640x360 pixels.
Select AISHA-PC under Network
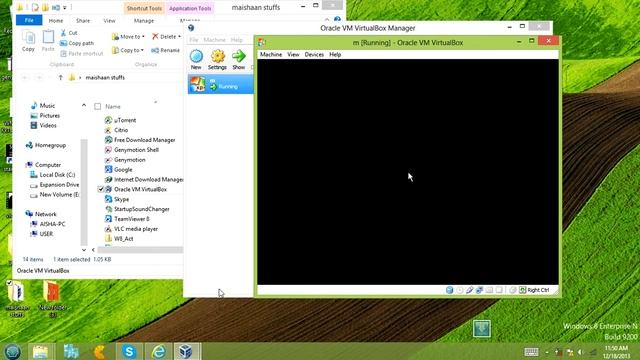48,224
